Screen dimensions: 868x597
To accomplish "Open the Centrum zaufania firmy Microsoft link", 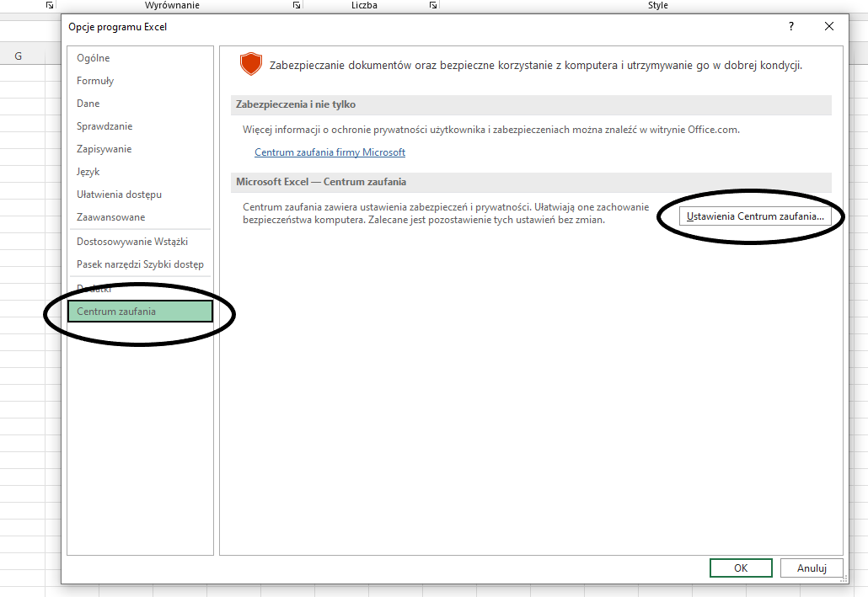I will point(330,152).
